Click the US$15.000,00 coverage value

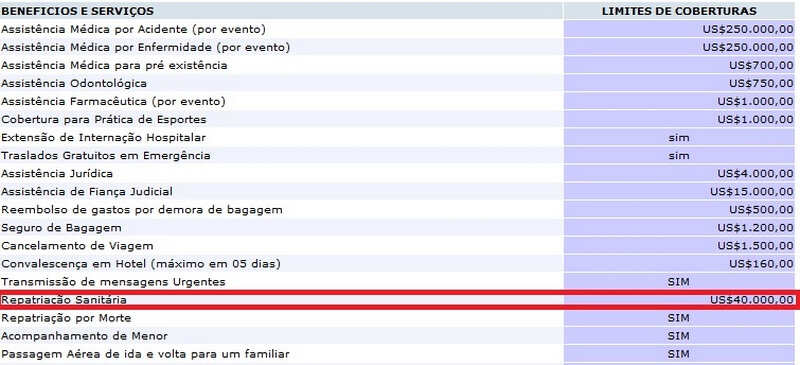tap(752, 191)
